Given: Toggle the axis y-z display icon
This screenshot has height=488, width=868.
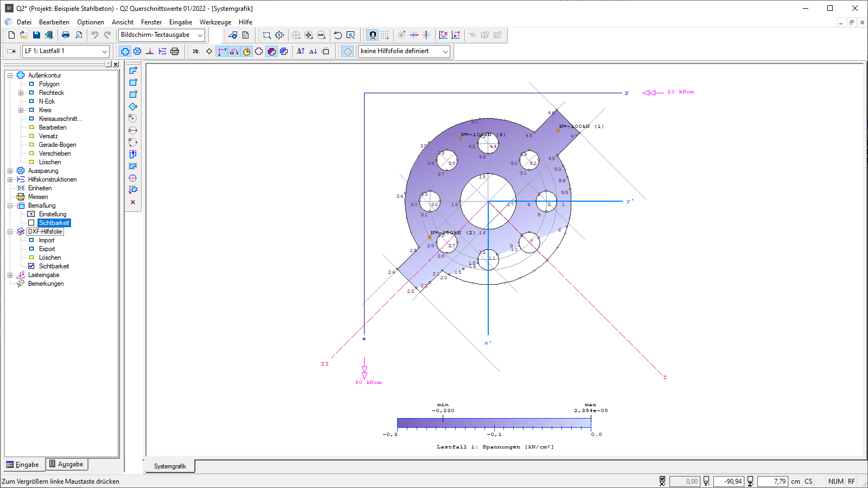Looking at the screenshot, I should 222,52.
